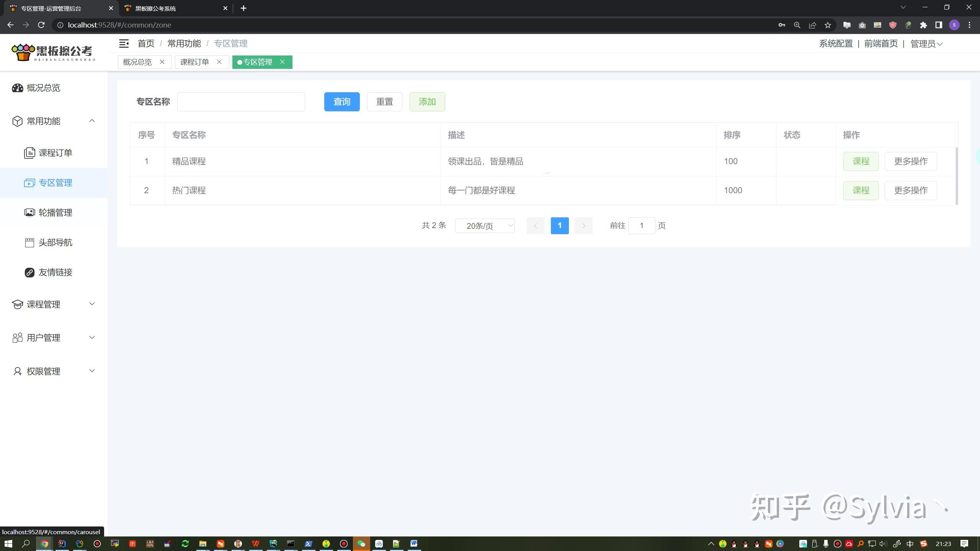The height and width of the screenshot is (551, 980).
Task: Click the 查询 search button
Action: 341,101
